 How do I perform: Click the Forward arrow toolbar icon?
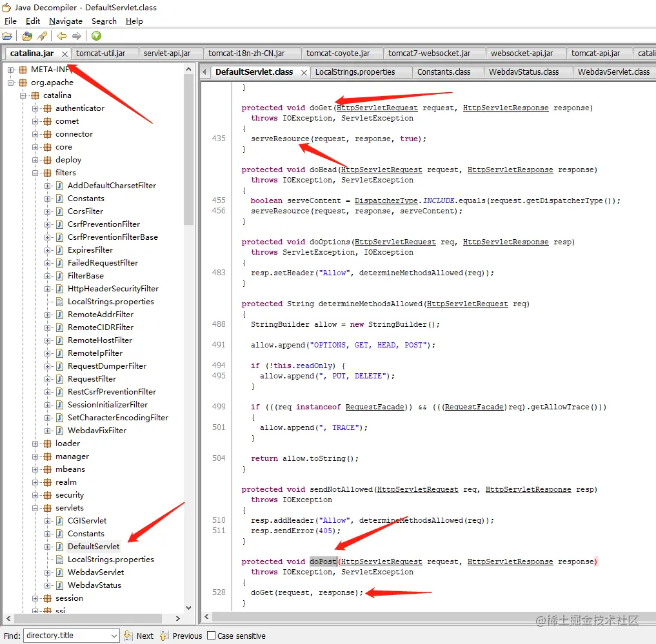click(77, 36)
